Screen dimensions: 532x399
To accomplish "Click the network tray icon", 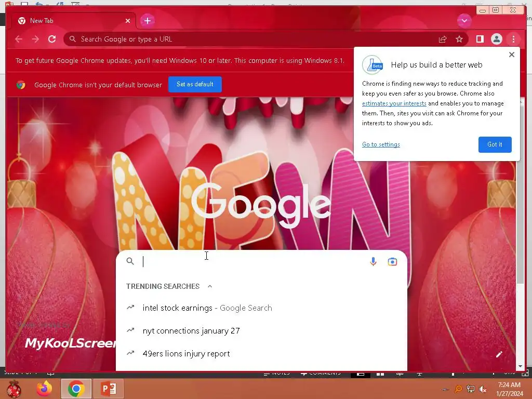I will (x=471, y=389).
